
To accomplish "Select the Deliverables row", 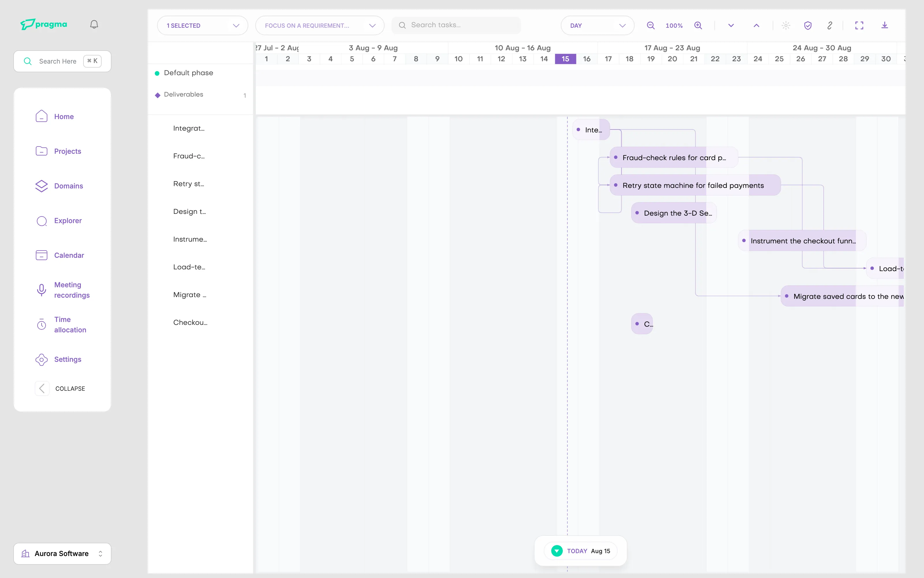I will coord(200,95).
